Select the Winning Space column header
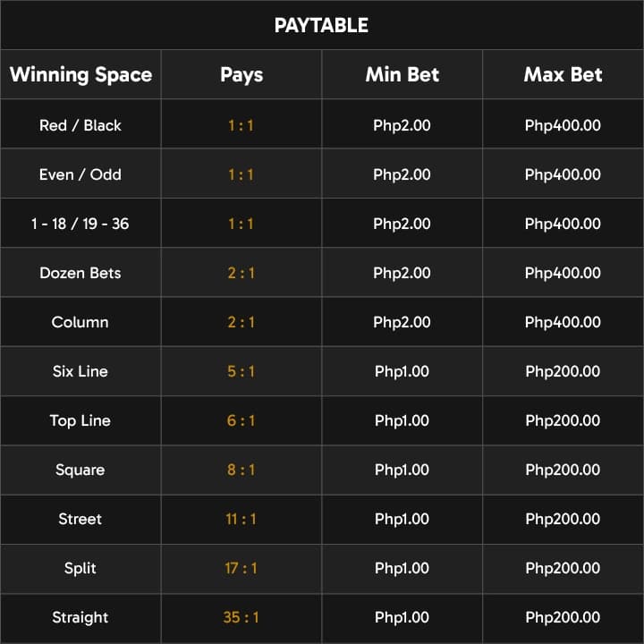 (x=80, y=74)
